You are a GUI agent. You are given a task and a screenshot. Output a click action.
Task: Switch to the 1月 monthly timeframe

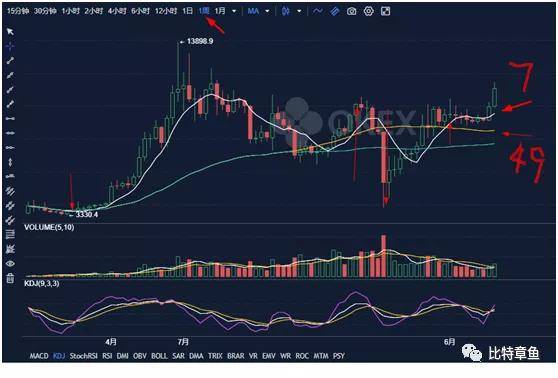click(x=220, y=11)
